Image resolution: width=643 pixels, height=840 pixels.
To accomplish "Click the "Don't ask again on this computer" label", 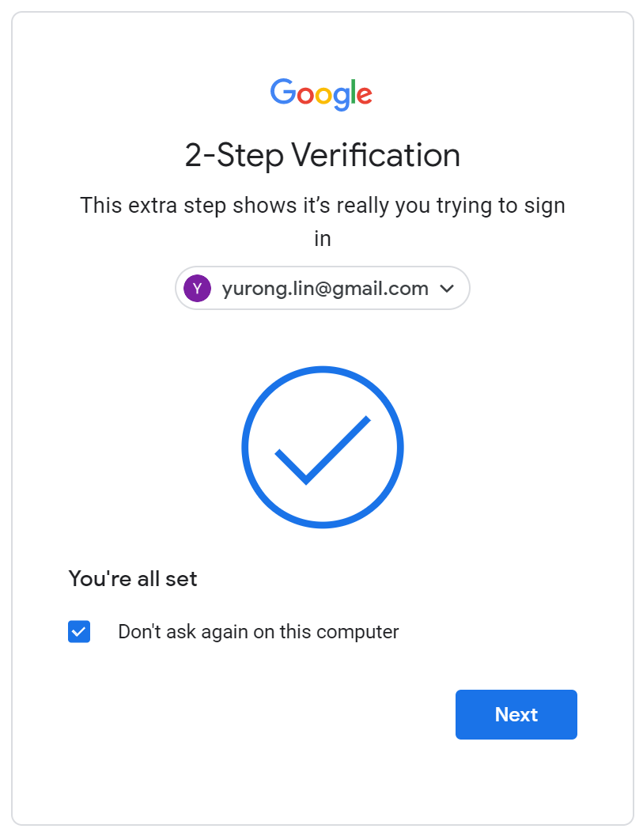I will pyautogui.click(x=258, y=632).
